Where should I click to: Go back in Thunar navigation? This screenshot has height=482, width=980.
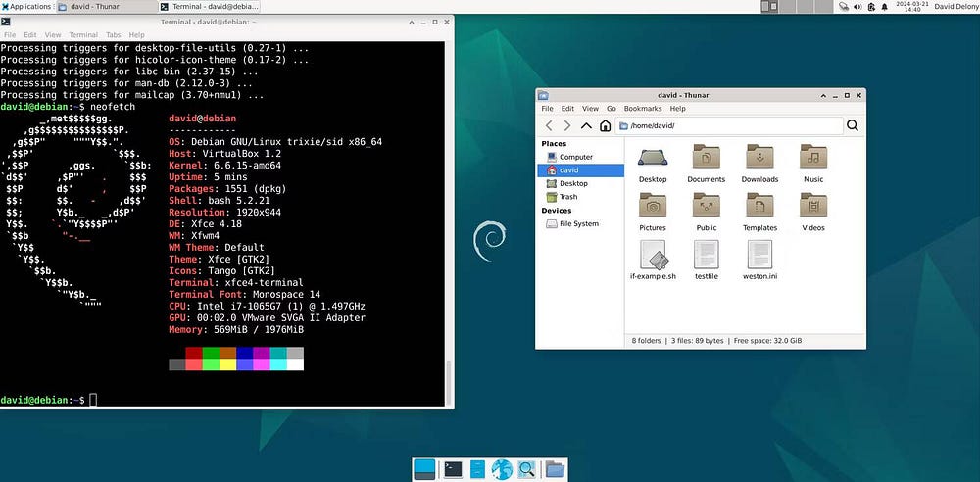[549, 125]
